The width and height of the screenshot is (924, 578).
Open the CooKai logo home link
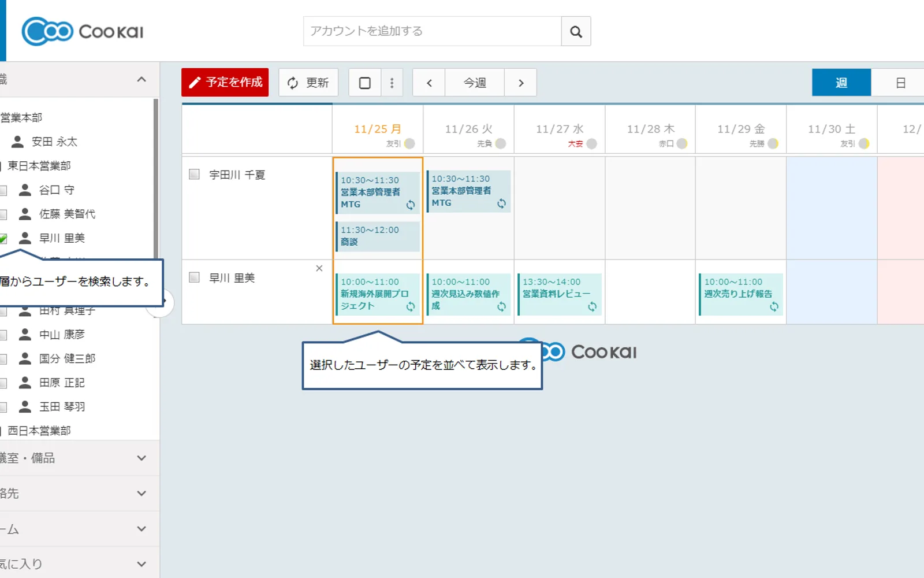(x=83, y=31)
